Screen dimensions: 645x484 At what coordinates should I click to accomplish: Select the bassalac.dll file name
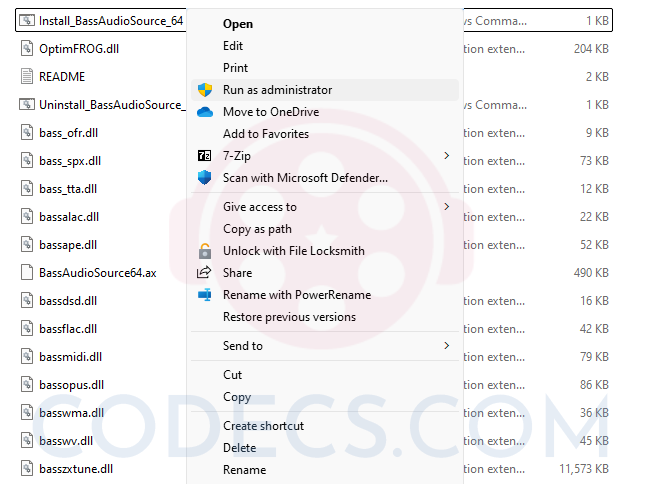tap(69, 217)
